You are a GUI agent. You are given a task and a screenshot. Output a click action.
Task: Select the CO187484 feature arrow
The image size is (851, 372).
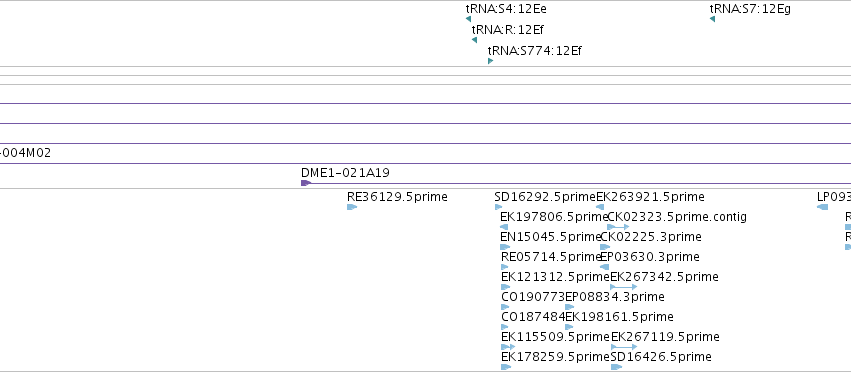click(505, 327)
